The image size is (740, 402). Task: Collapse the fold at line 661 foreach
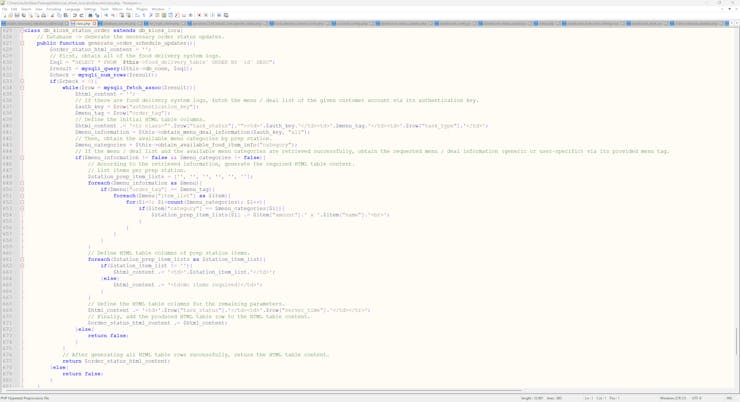[x=22, y=260]
